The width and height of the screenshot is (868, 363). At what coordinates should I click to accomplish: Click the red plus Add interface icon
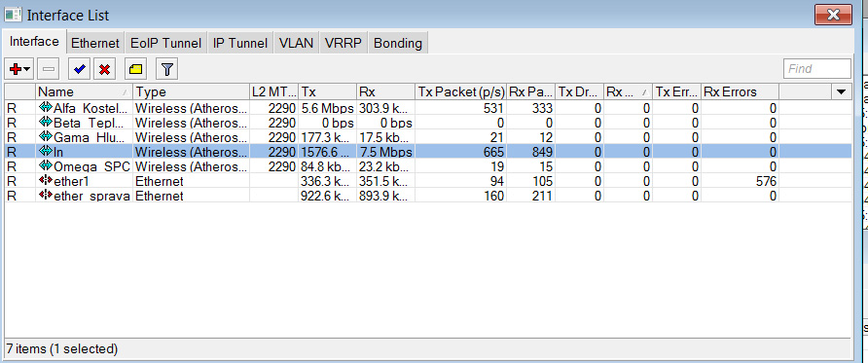click(x=15, y=69)
